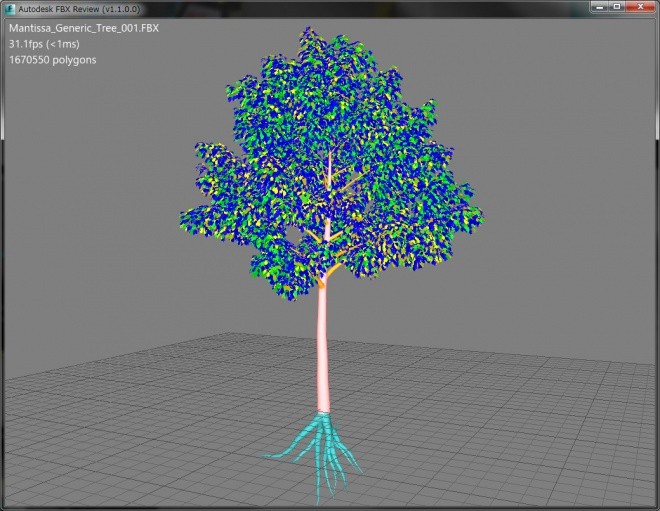Click the Autodesk FBX Review title bar text
Image resolution: width=660 pixels, height=511 pixels.
79,9
